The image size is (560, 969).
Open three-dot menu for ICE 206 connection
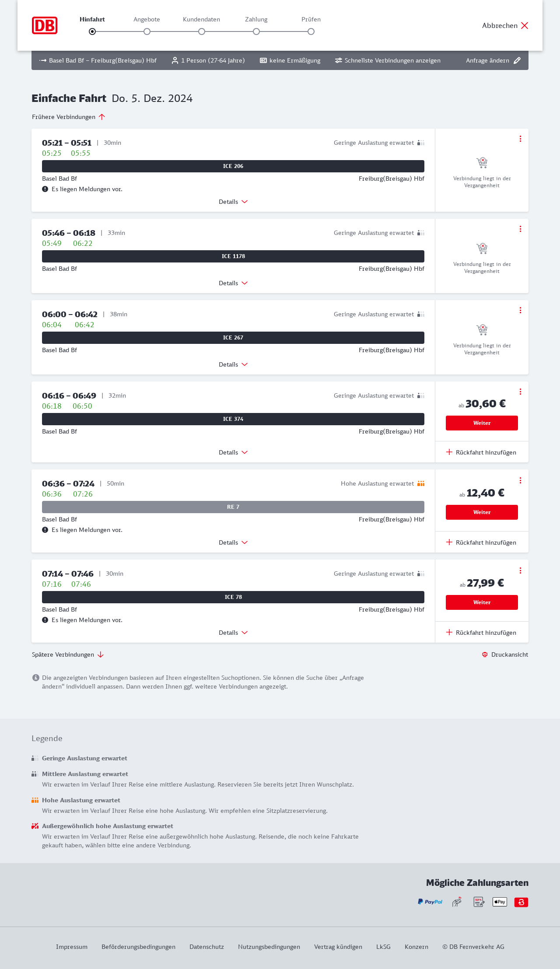520,139
